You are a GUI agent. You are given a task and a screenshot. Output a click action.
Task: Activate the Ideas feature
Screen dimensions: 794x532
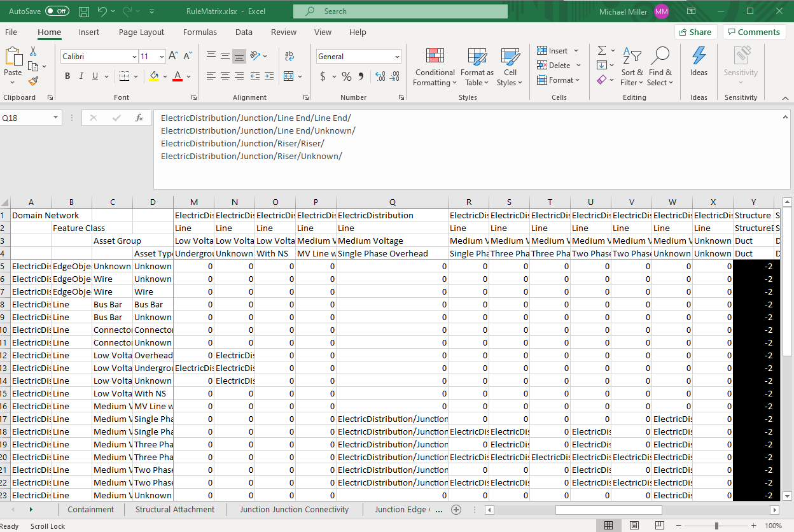pyautogui.click(x=699, y=66)
